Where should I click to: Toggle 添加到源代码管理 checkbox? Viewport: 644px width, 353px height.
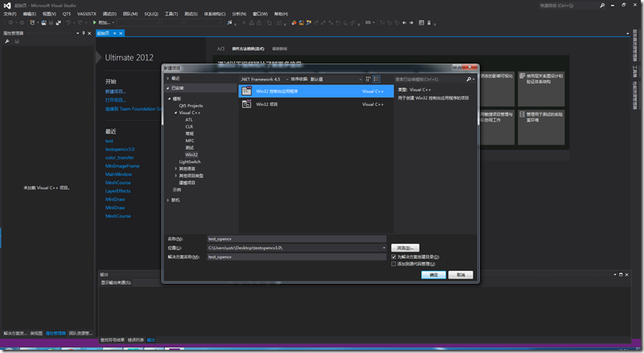coord(394,264)
